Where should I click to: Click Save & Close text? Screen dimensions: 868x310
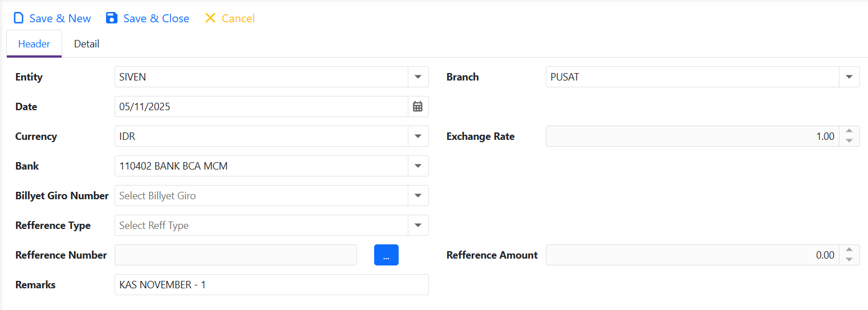point(156,18)
